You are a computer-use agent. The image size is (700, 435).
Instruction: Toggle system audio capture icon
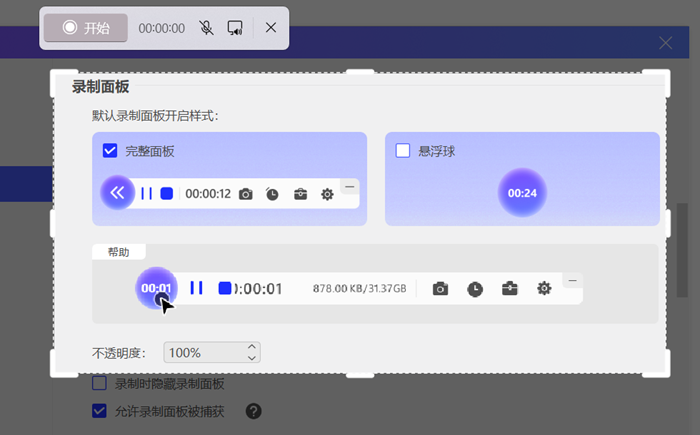(x=235, y=28)
